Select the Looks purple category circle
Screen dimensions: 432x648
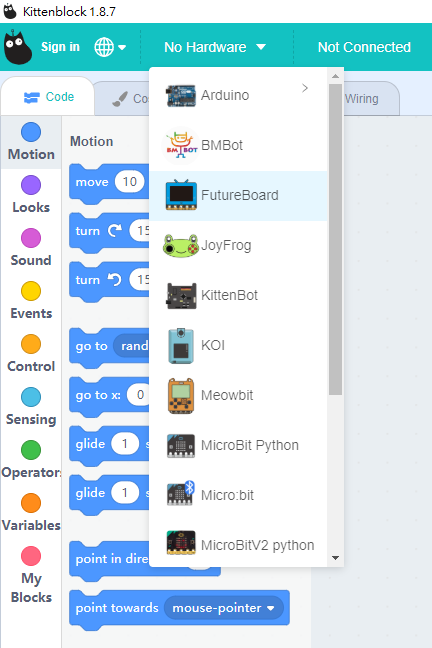(31, 185)
